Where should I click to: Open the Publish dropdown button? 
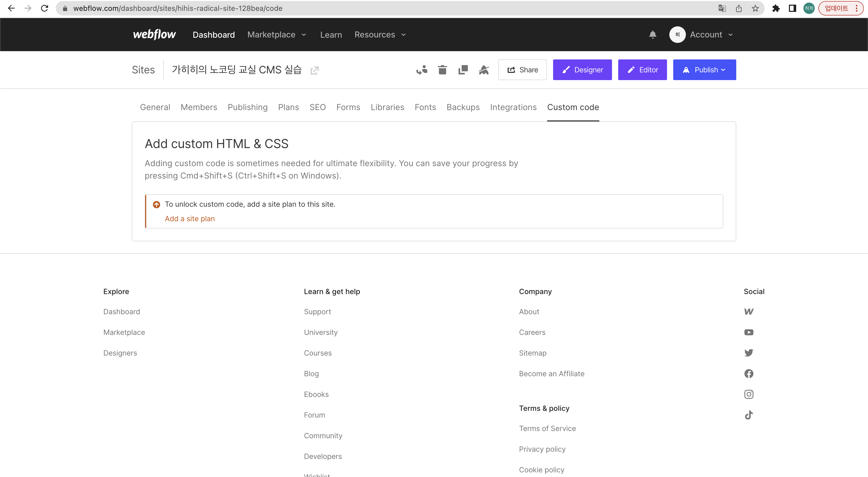[x=704, y=70]
